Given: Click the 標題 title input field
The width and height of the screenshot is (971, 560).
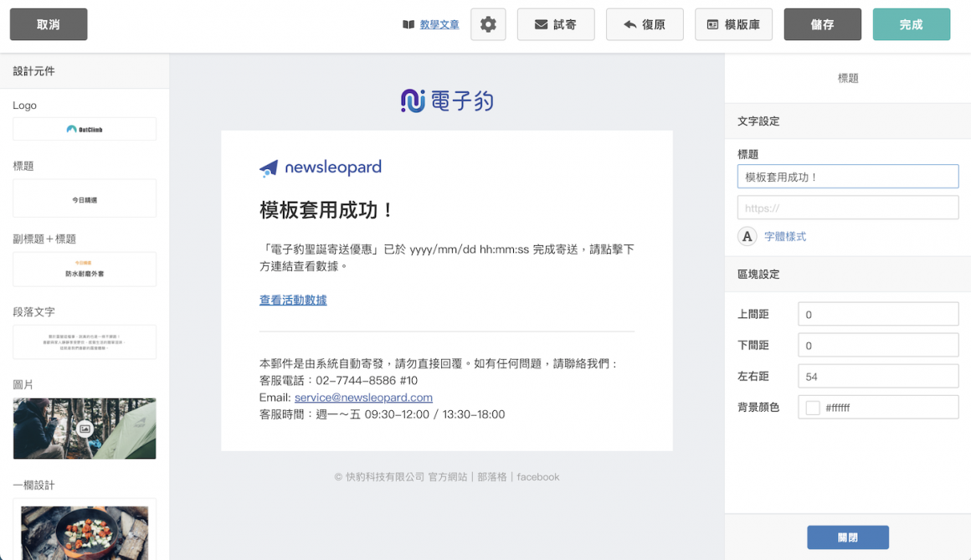Looking at the screenshot, I should pos(847,176).
